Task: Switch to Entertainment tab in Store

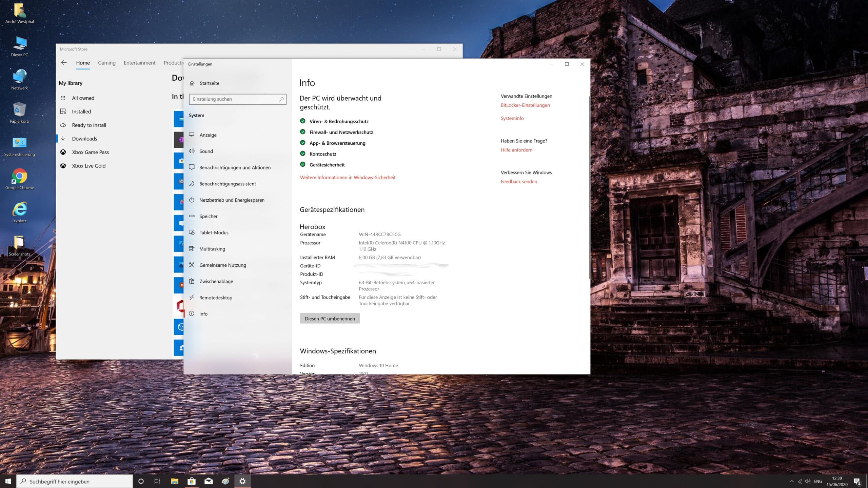Action: coord(139,63)
